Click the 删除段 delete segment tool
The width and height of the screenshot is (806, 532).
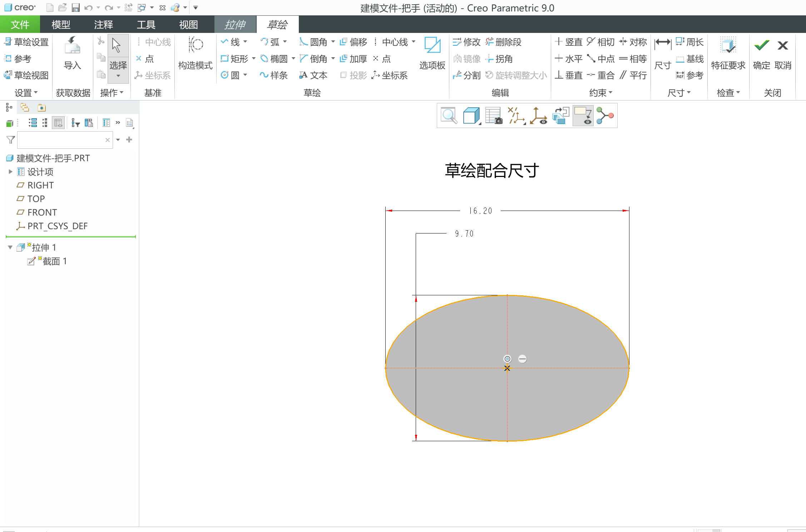[x=503, y=42]
